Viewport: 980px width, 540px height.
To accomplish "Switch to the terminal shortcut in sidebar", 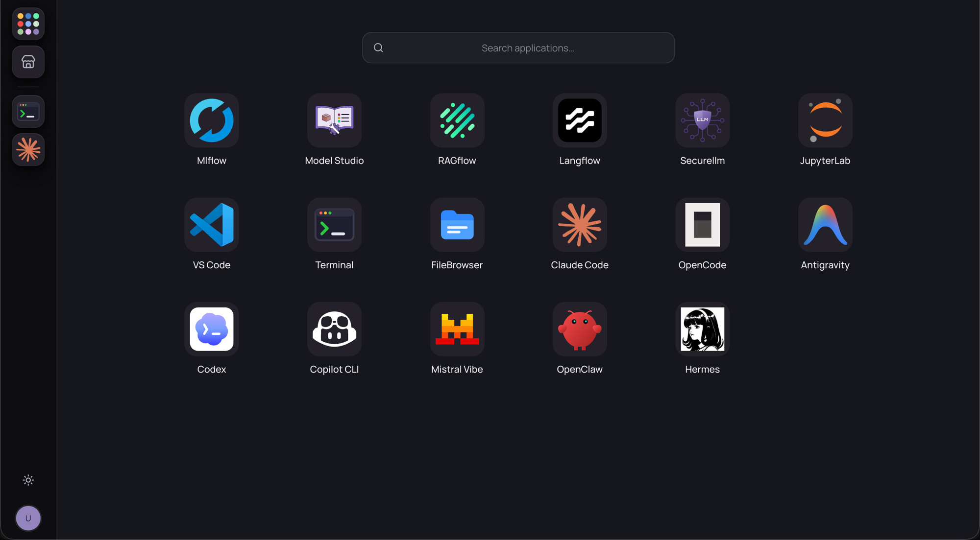I will click(x=28, y=112).
